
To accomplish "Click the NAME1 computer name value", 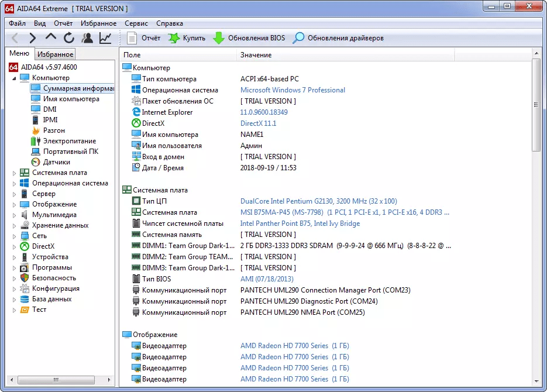I will pos(252,134).
